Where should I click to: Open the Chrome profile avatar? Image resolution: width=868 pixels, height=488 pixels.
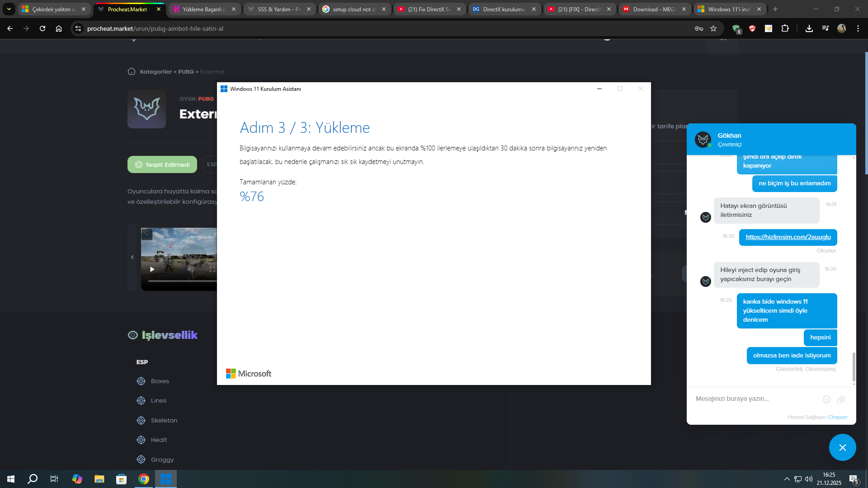coord(841,28)
